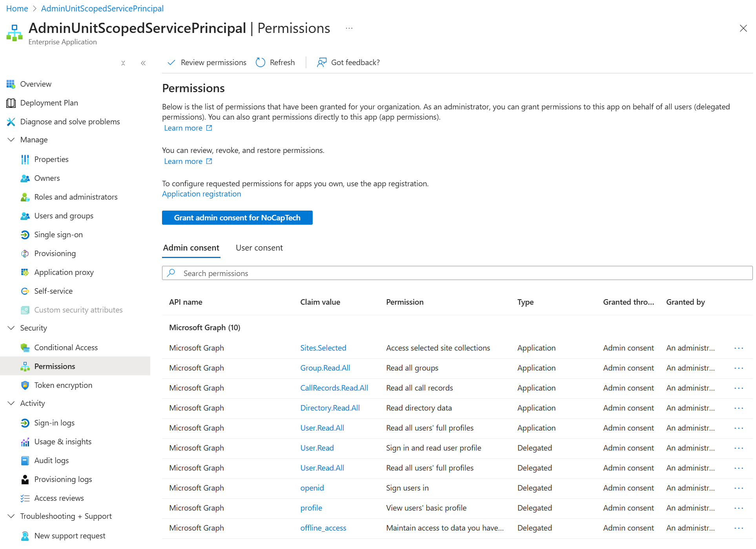The width and height of the screenshot is (756, 549).
Task: Open Properties bars icon
Action: [25, 159]
